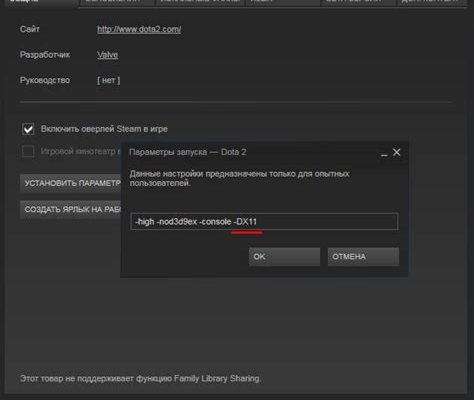Open the http://www.dota2.com/ website link

(139, 29)
